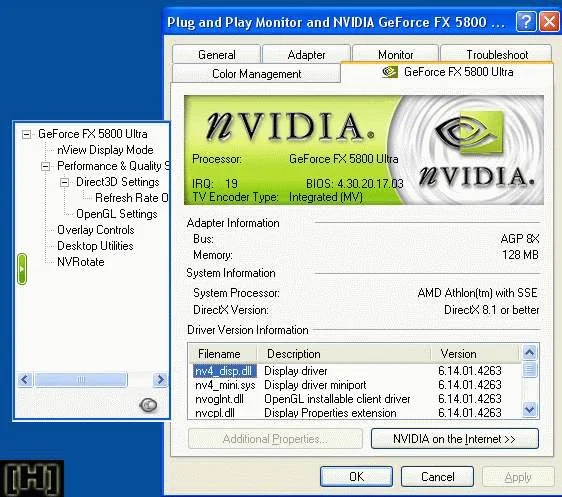Select Performance & Quality Settings item
This screenshot has width=562, height=497.
113,166
